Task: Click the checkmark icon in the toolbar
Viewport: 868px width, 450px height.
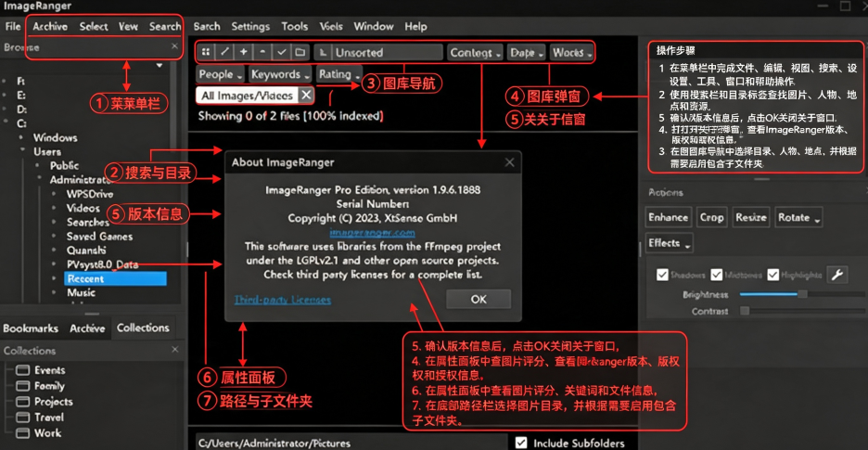Action: click(x=281, y=52)
